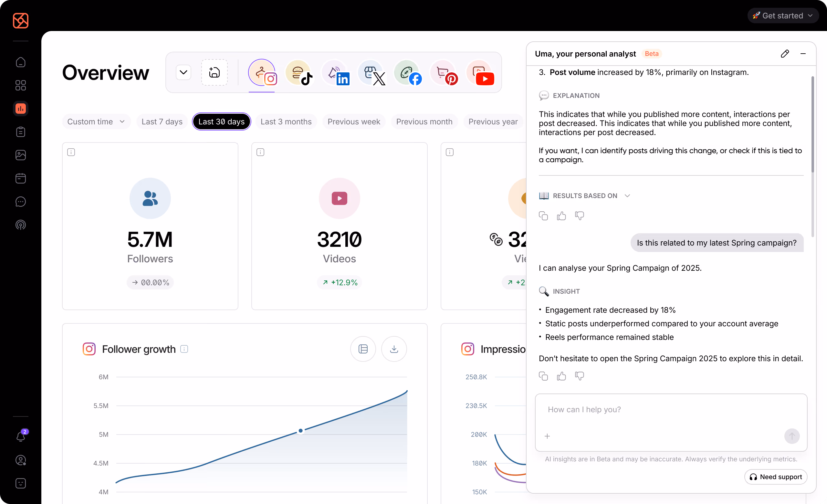Image resolution: width=827 pixels, height=504 pixels.
Task: Expand the profile selector chevron dropdown
Action: point(183,72)
